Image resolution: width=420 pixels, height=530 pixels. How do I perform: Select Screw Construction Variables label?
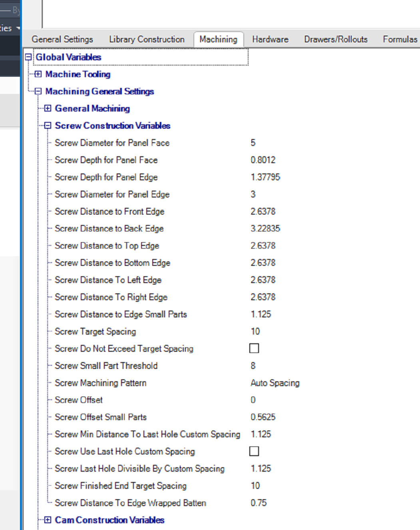[113, 126]
